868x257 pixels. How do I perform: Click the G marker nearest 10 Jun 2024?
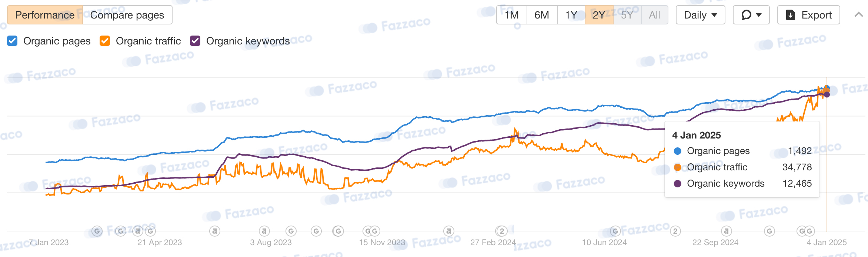pos(615,231)
